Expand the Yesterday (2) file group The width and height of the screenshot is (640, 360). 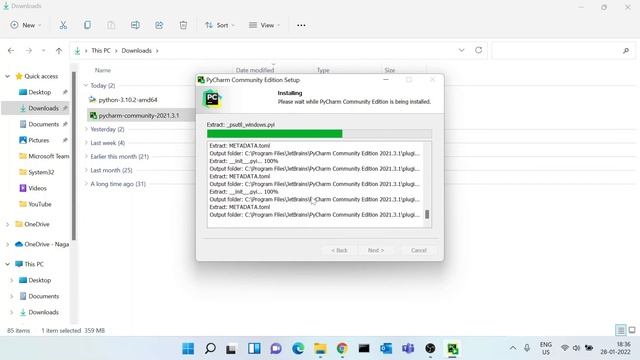[x=86, y=129]
